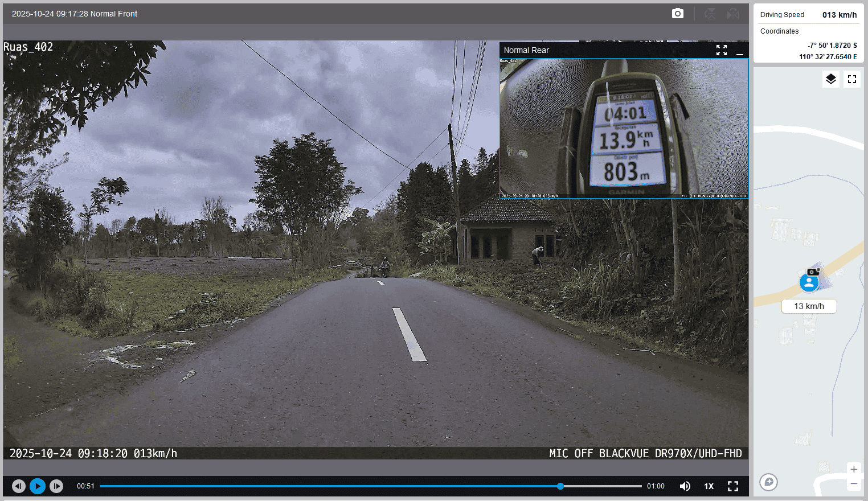Change the 1X playback speed
Viewport: 868px width, 501px height.
[x=709, y=486]
